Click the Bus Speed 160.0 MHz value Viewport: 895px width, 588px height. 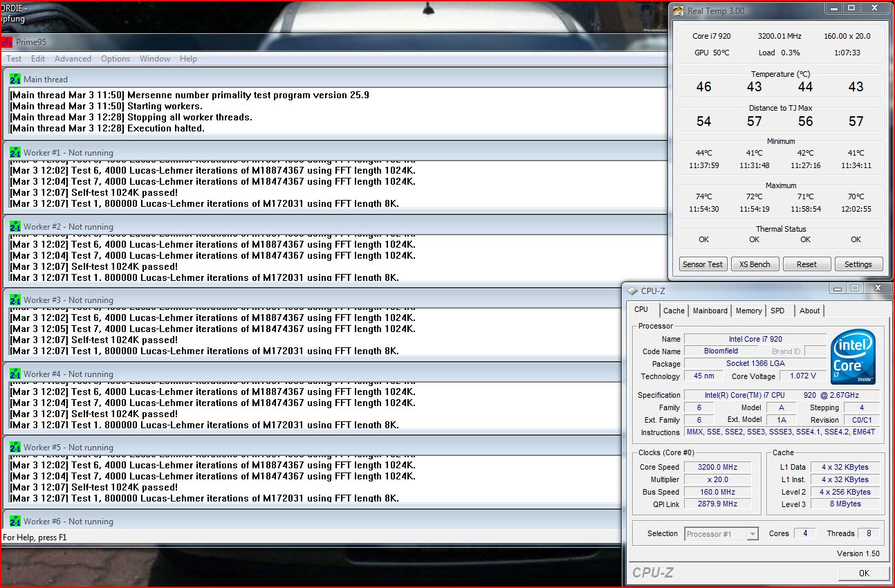click(717, 492)
